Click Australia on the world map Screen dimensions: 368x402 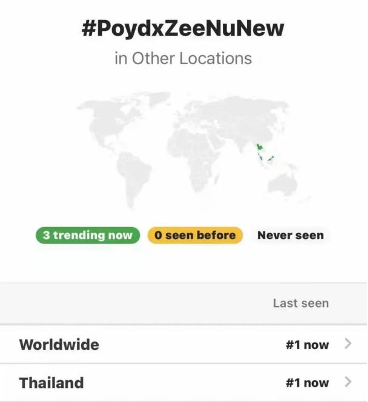[x=282, y=184]
